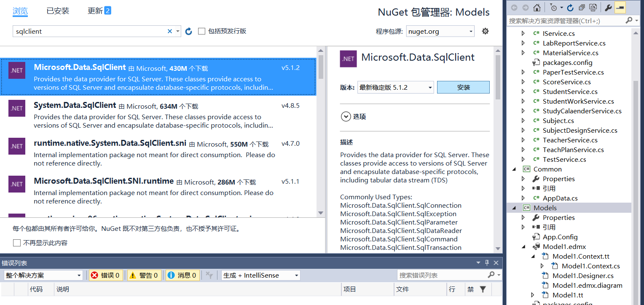Toggle the Warnings 0 filter button
This screenshot has width=644, height=305.
pos(144,275)
